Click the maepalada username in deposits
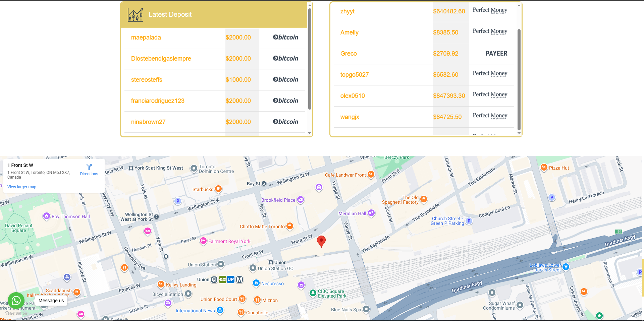Viewport: 644px width, 321px height. 146,38
